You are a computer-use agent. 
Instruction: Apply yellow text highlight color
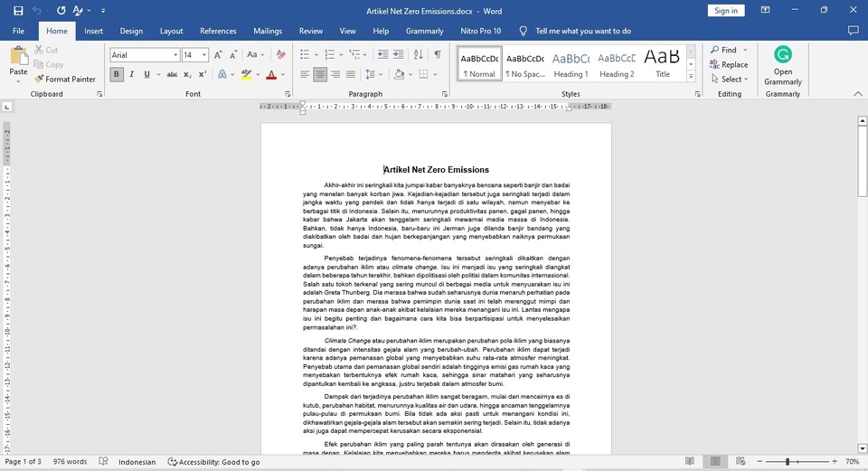pos(246,74)
